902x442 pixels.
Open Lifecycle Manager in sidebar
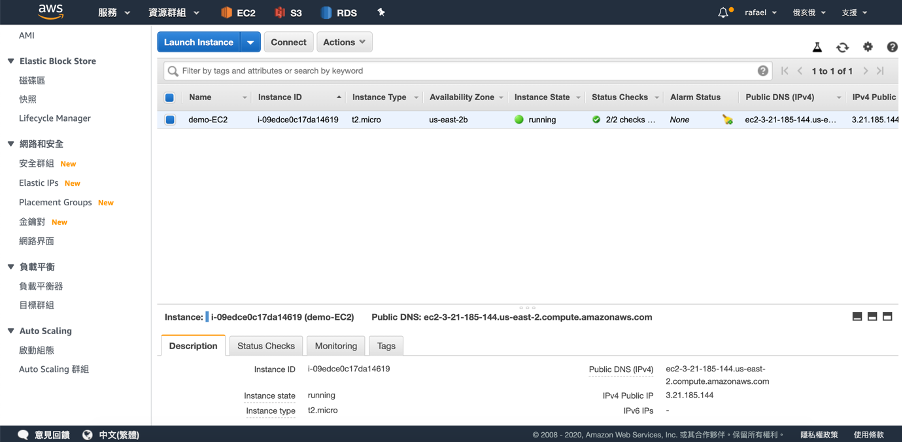pyautogui.click(x=55, y=119)
